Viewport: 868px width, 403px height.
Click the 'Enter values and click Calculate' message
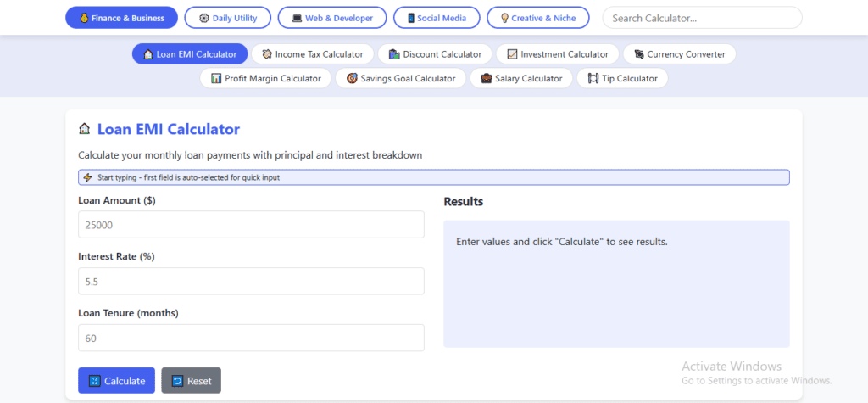(562, 243)
